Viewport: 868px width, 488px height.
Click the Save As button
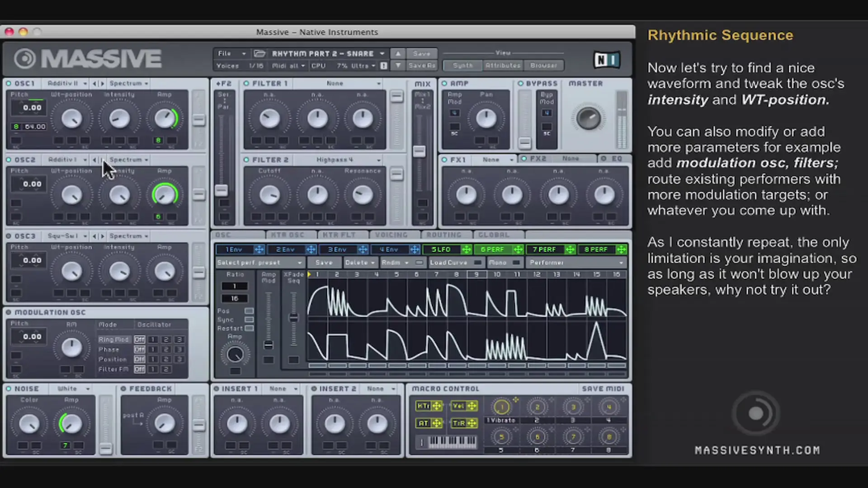[x=421, y=66]
